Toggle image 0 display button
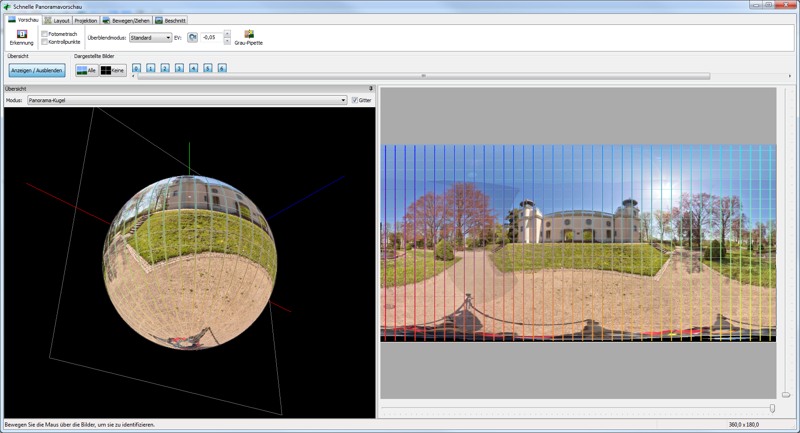 point(136,69)
